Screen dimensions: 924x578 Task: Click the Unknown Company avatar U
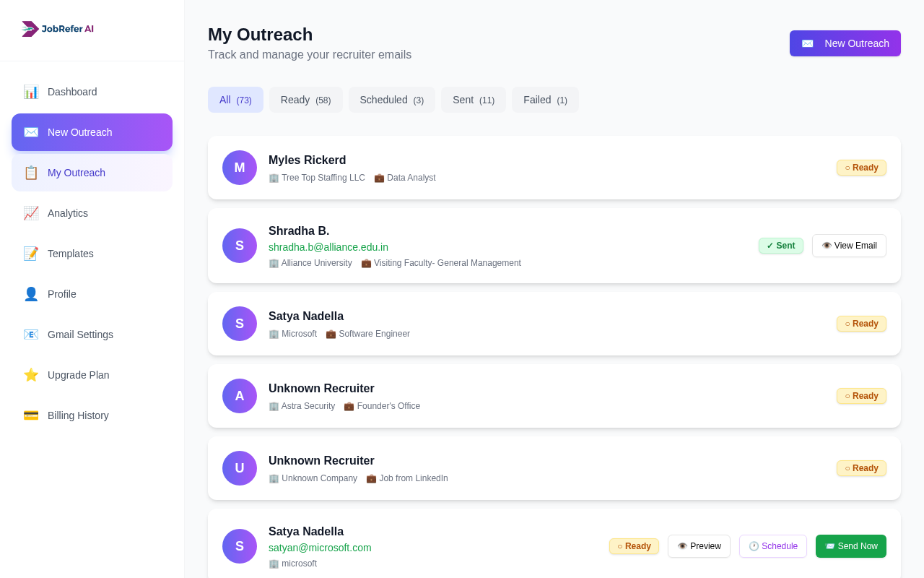(240, 468)
